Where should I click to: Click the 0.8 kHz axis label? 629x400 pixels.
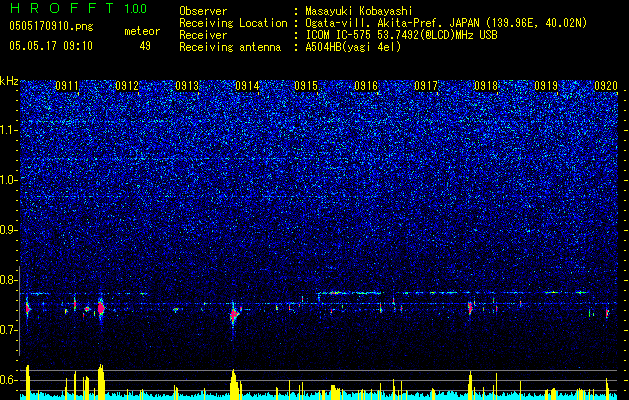9,280
